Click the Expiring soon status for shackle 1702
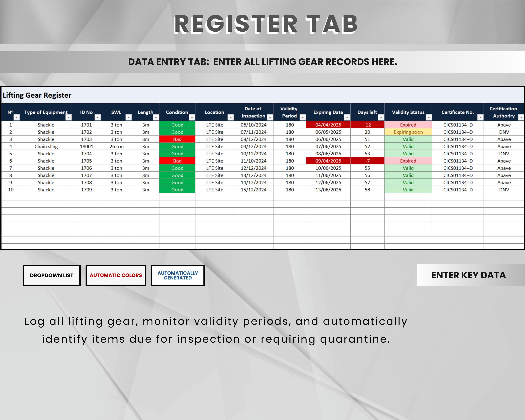Viewport: 525px width, 420px height. [x=408, y=132]
